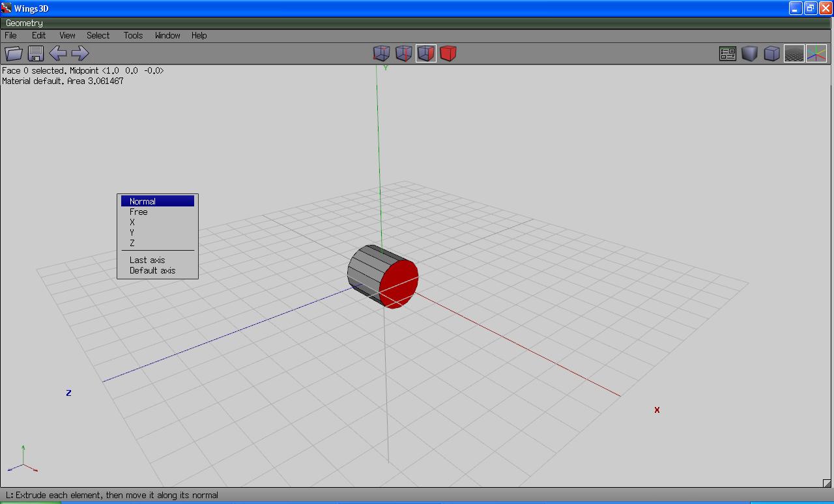Open the Edit menu
This screenshot has height=504, width=834.
point(39,36)
